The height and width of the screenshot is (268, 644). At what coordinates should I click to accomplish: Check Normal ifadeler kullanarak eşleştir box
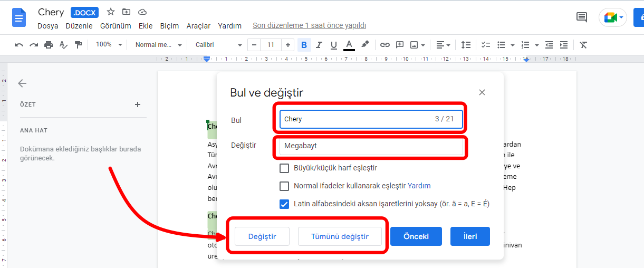coord(284,186)
